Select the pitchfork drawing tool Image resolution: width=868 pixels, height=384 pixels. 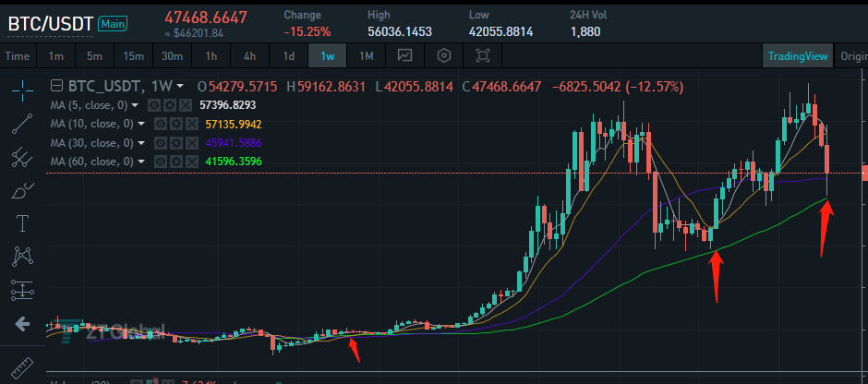pos(22,157)
